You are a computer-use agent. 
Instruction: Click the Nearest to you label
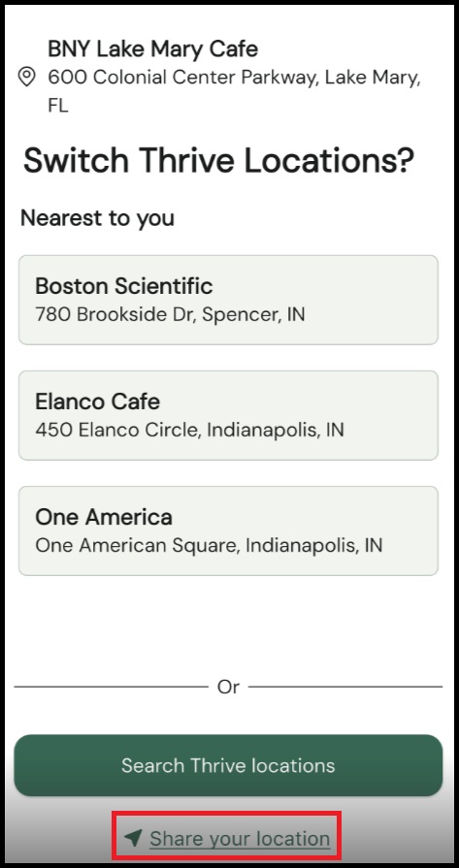[x=97, y=218]
